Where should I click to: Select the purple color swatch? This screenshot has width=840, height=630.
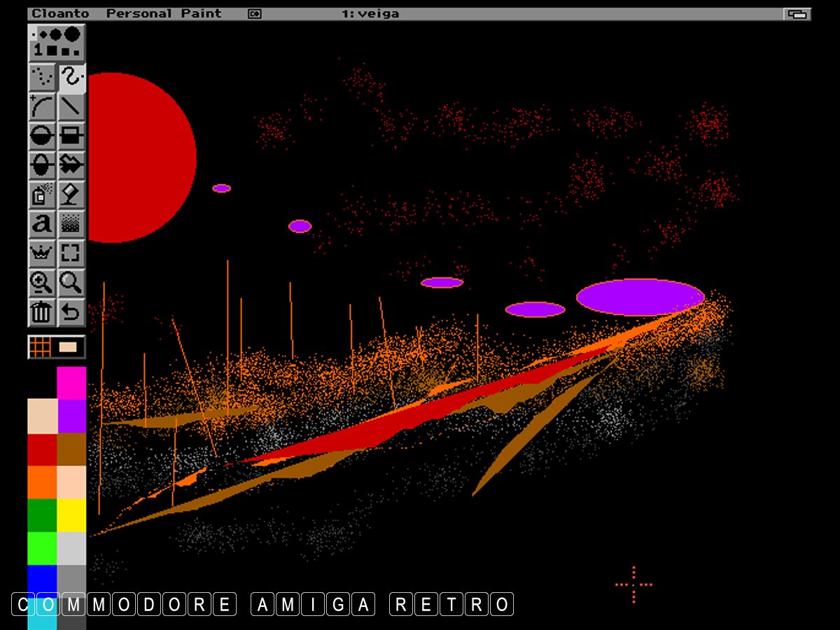pyautogui.click(x=71, y=416)
